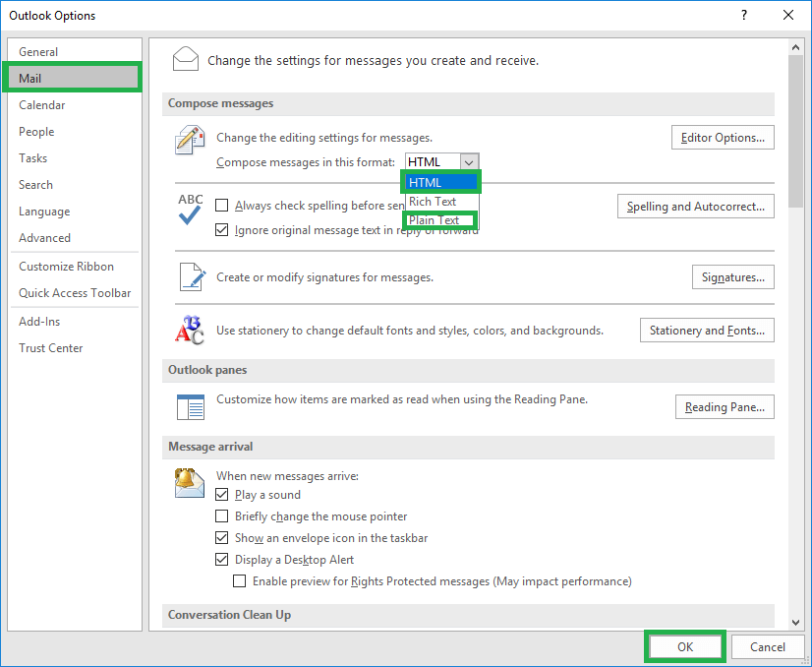The height and width of the screenshot is (667, 812).
Task: Click the Message arrival section heading
Action: (x=210, y=447)
